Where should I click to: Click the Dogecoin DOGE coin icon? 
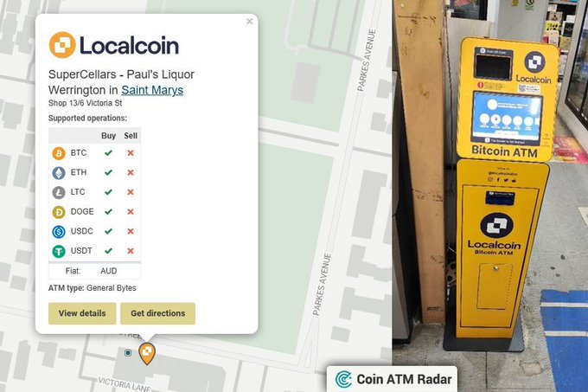[x=59, y=212]
